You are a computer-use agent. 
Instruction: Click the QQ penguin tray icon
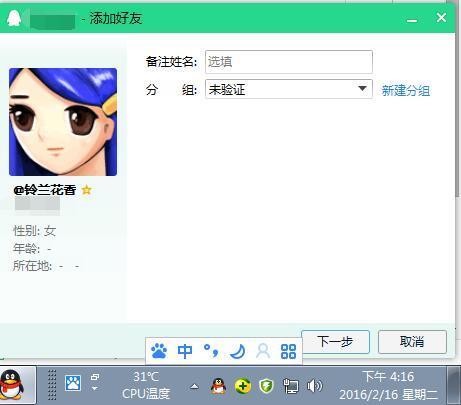[218, 386]
